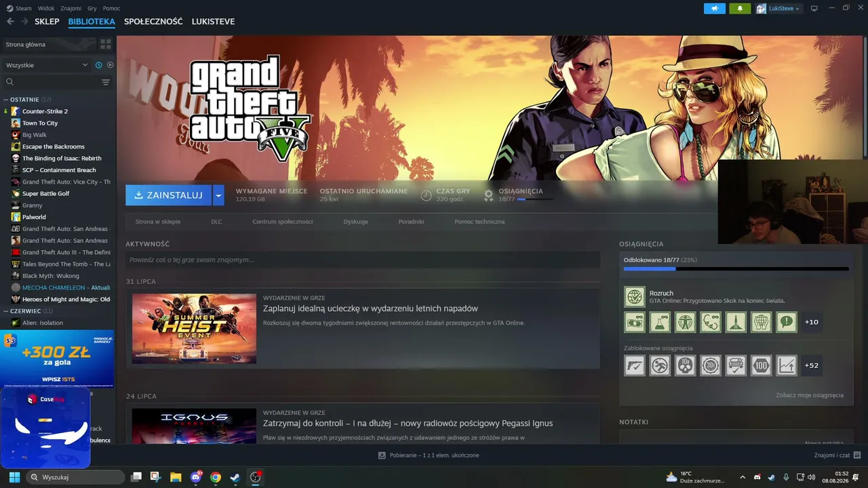Expand the +10 unlocked achievements
The image size is (868, 488).
tap(812, 323)
